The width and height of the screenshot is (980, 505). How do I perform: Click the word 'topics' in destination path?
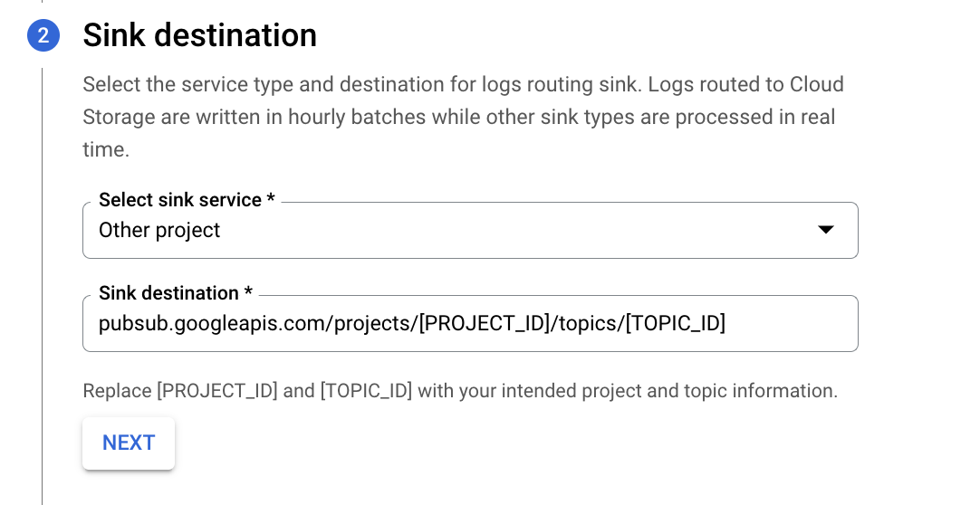point(591,323)
